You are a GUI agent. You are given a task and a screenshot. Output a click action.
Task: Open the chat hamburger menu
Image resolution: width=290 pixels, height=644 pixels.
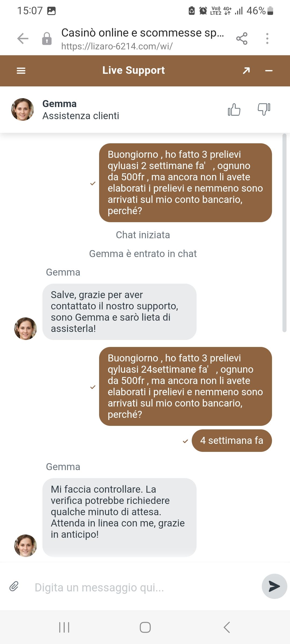click(21, 71)
